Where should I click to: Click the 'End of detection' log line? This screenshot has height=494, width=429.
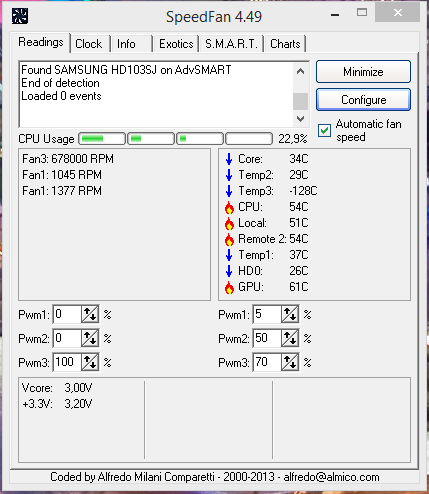coord(60,83)
